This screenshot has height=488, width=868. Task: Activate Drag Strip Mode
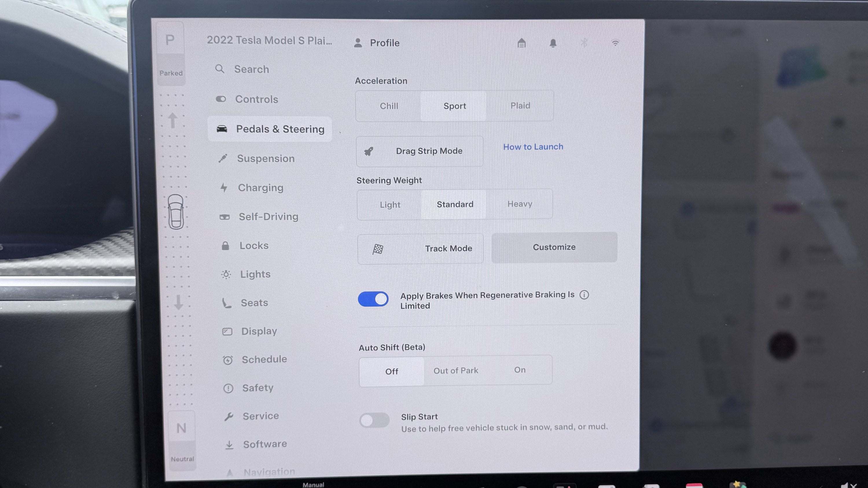tap(420, 151)
